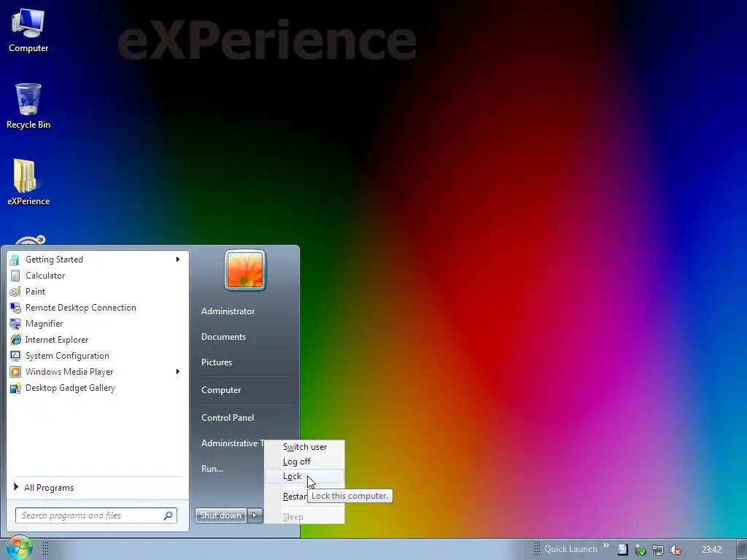747x560 pixels.
Task: Open Computer from Start menu right pane
Action: 221,390
